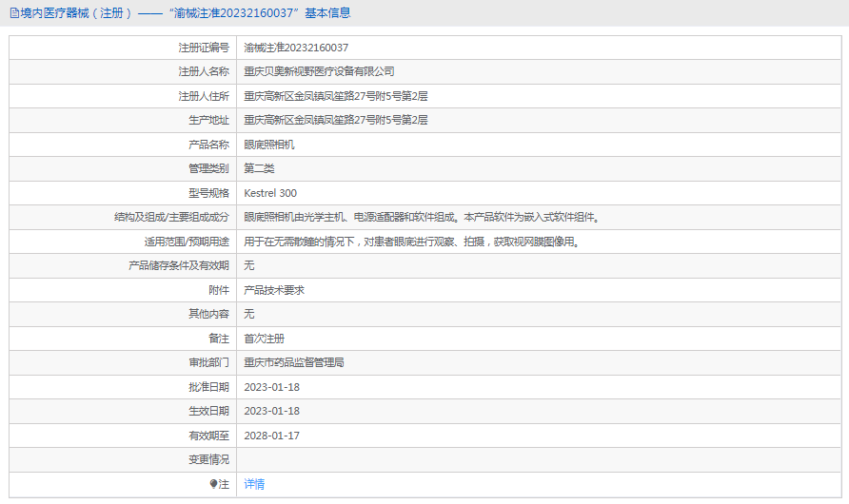849x504 pixels.
Task: Click the 注册证编号 label
Action: click(204, 48)
